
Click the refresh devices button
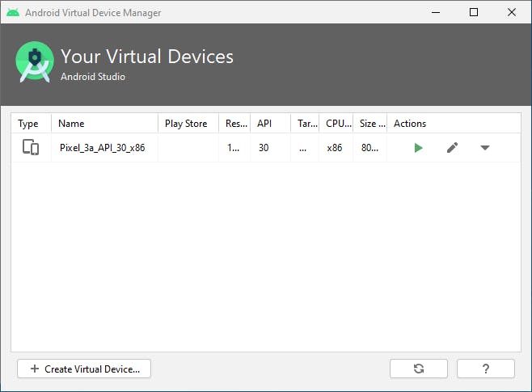(418, 369)
